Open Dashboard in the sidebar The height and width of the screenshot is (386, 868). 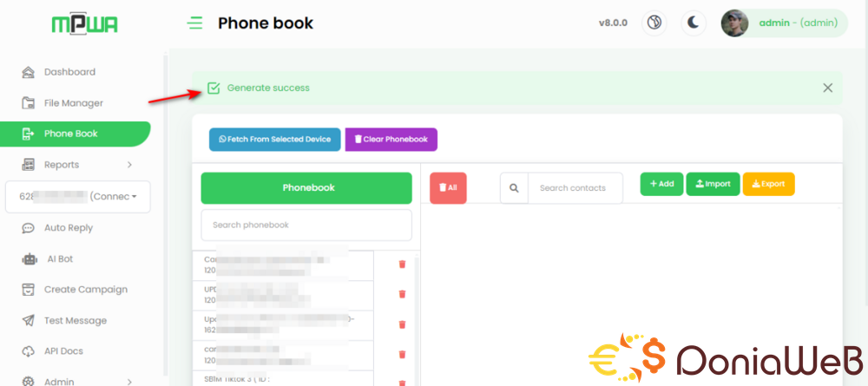click(69, 72)
